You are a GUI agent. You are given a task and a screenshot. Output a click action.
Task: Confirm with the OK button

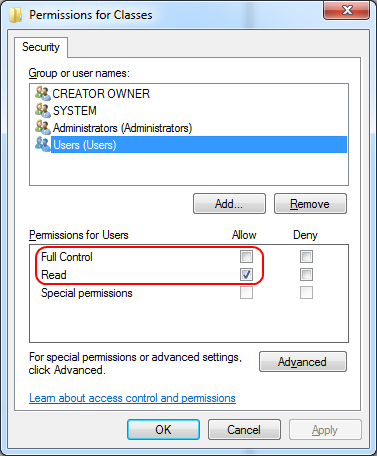163,430
